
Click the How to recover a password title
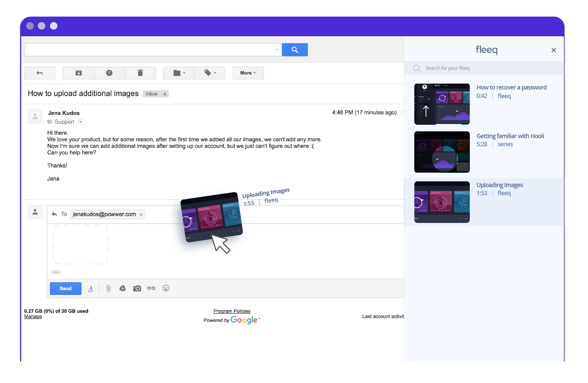point(512,88)
